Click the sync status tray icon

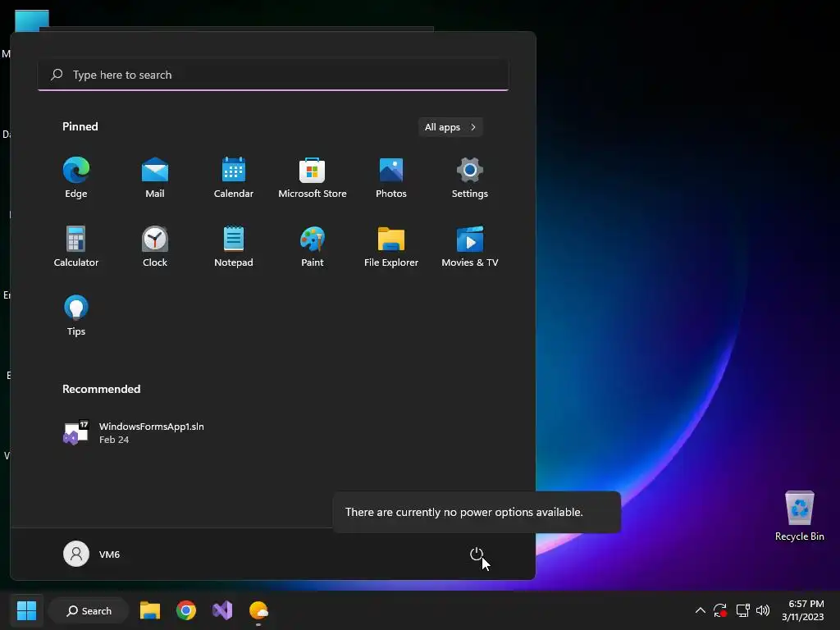pyautogui.click(x=720, y=610)
